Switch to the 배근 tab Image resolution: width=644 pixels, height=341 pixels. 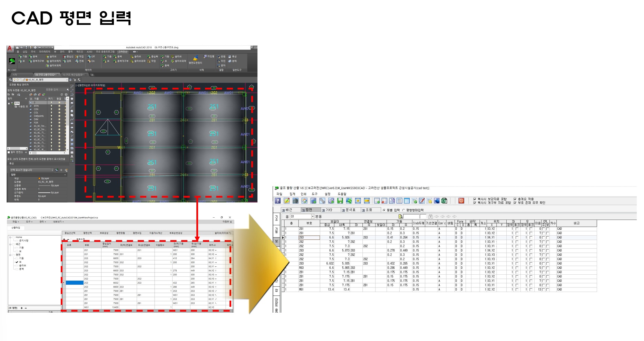287,210
